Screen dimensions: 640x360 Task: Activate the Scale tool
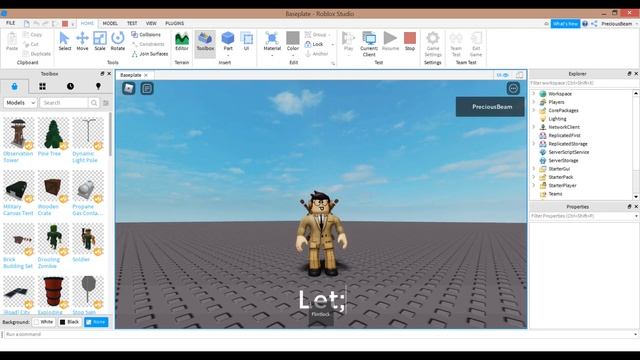pyautogui.click(x=100, y=41)
